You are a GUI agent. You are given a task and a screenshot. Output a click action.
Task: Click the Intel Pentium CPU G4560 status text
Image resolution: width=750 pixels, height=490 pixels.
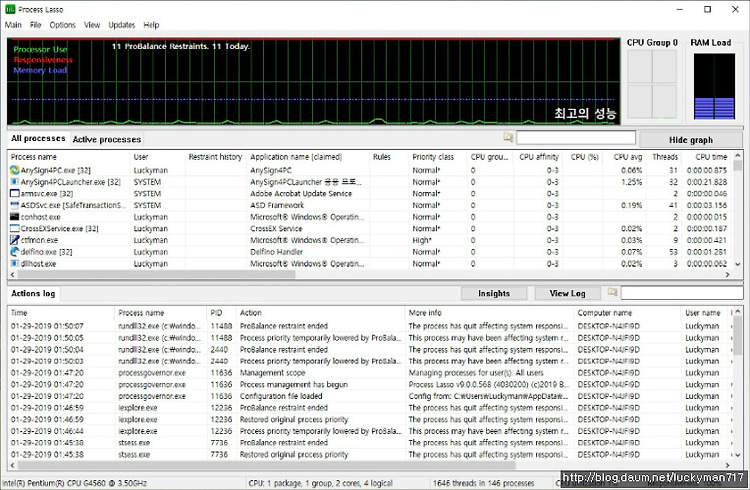click(x=75, y=483)
